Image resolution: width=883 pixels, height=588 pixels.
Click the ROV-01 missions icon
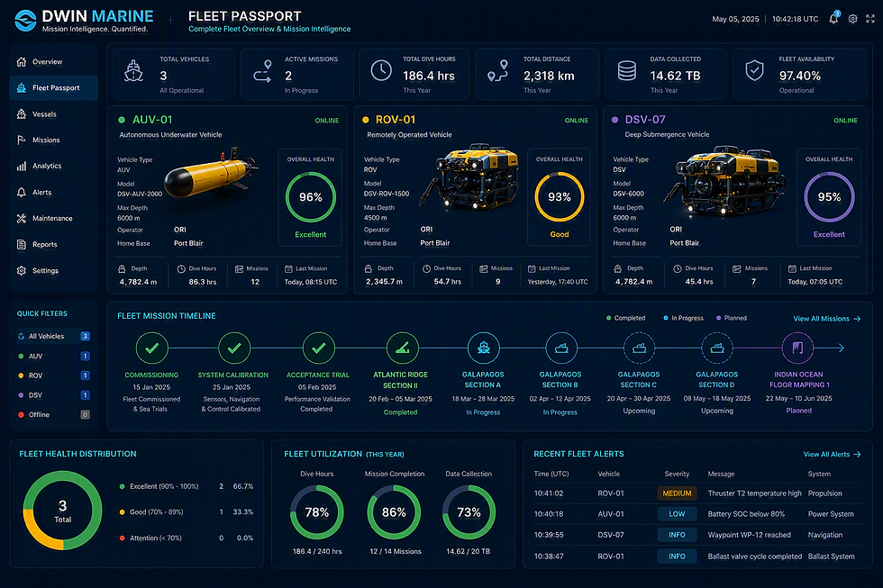tap(483, 269)
